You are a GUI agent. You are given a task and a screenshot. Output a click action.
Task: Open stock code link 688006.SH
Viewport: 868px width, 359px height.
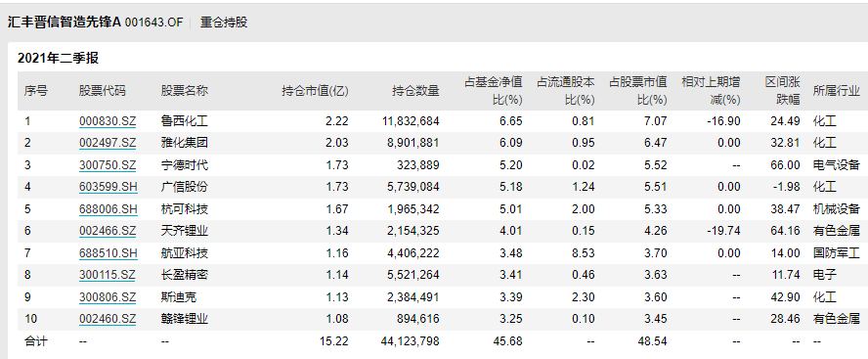[x=108, y=209]
